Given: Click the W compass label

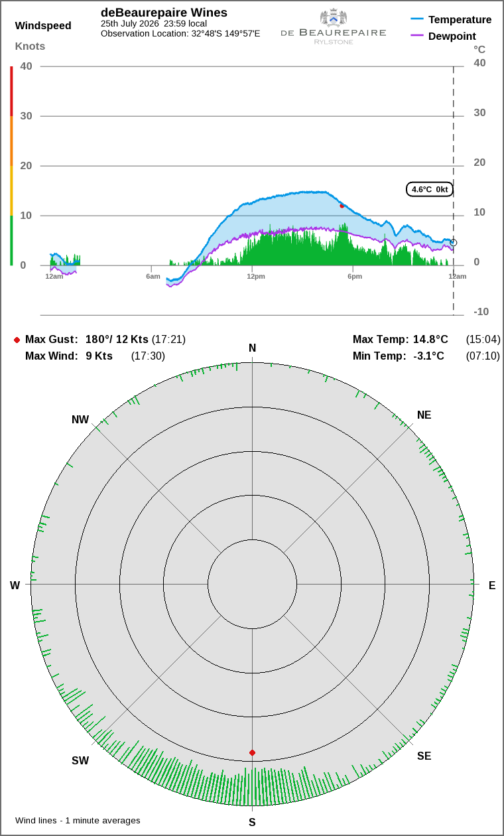Looking at the screenshot, I should 15,585.
